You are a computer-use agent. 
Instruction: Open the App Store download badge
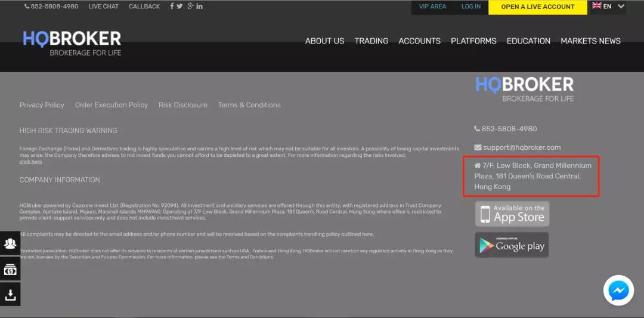512,214
